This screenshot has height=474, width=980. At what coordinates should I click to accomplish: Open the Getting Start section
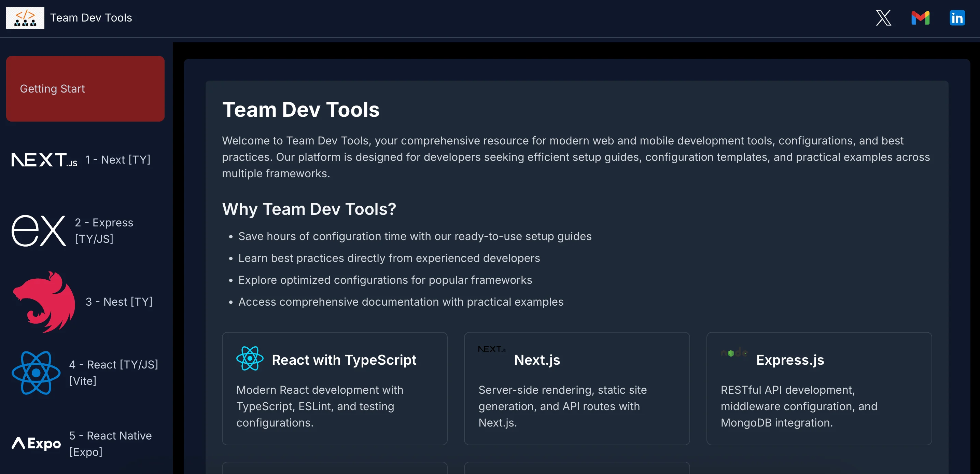(x=85, y=89)
